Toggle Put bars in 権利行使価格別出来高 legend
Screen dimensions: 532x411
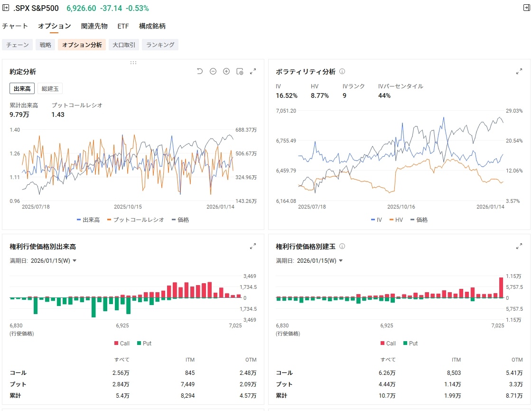(x=144, y=344)
